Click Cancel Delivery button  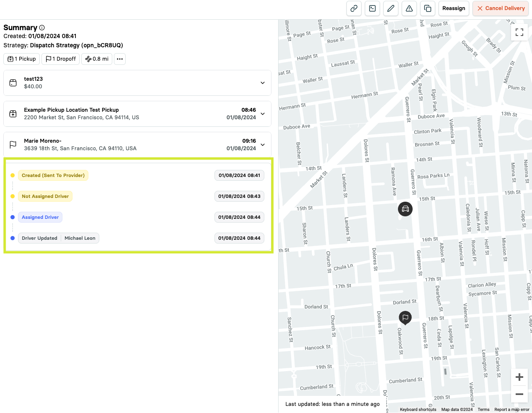tap(501, 8)
